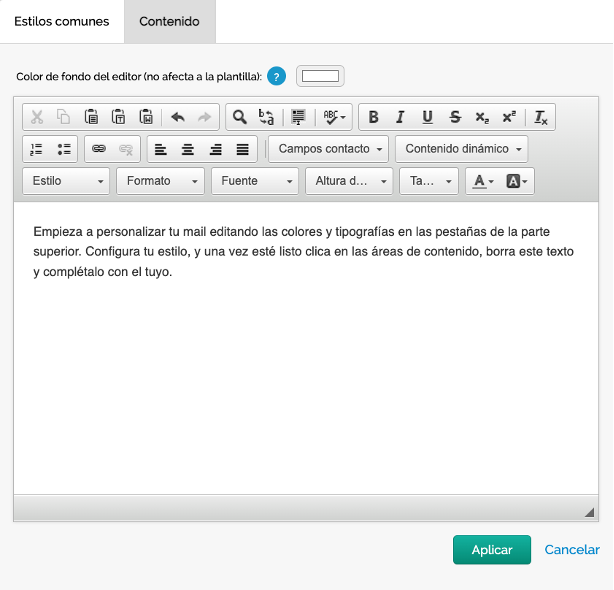Insert a link with the chain icon
Viewport: 614px width, 590px height.
tap(99, 149)
